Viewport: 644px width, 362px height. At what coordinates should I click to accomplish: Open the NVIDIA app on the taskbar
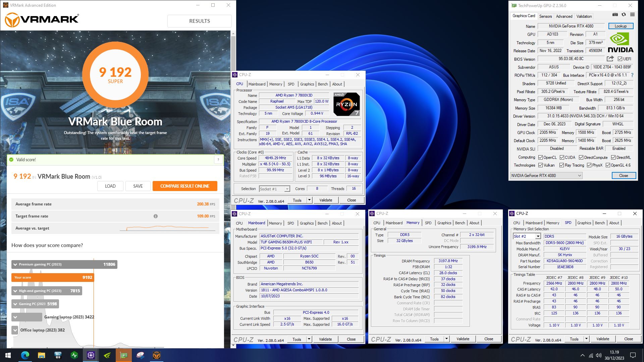coord(107,355)
